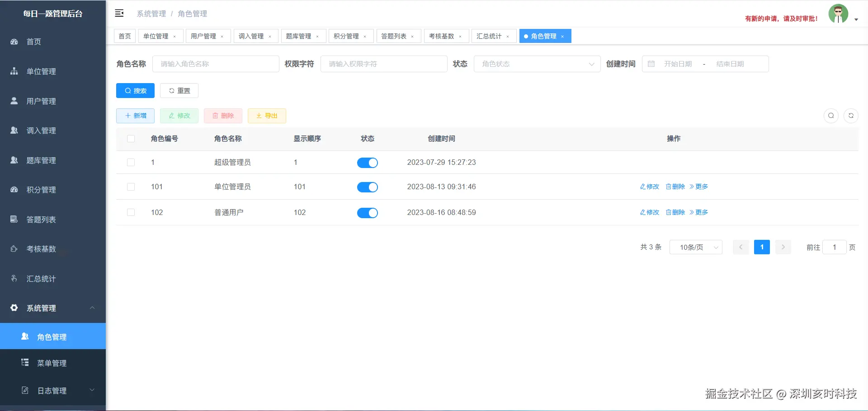Open the user menu caret beside avatar

pyautogui.click(x=856, y=19)
